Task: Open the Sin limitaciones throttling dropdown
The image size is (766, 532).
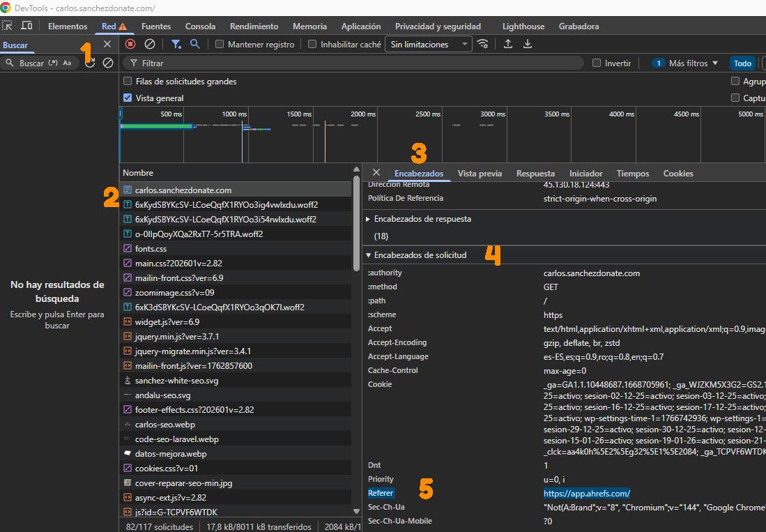Action: point(428,43)
